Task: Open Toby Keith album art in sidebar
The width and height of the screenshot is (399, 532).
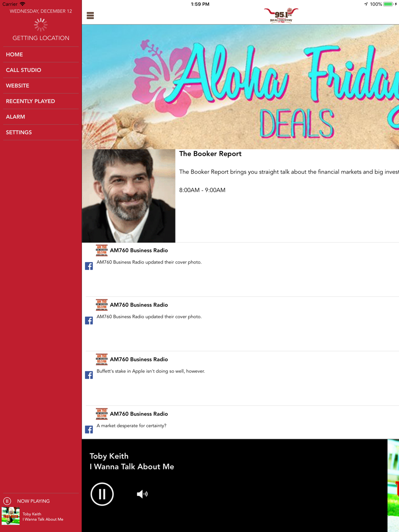Action: (11, 516)
